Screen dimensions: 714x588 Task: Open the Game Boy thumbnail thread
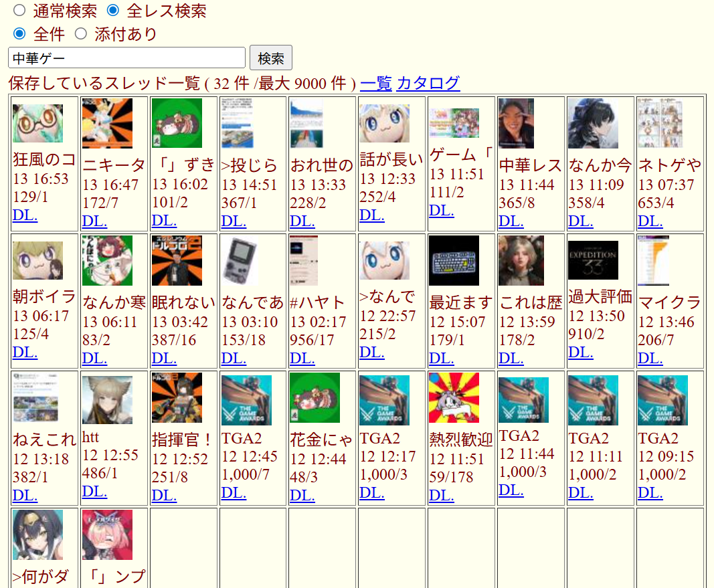click(x=240, y=261)
